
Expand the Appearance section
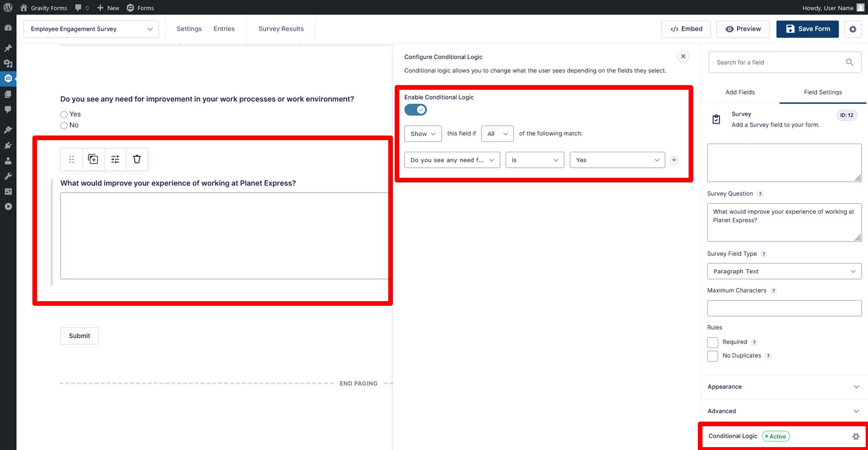pyautogui.click(x=784, y=387)
